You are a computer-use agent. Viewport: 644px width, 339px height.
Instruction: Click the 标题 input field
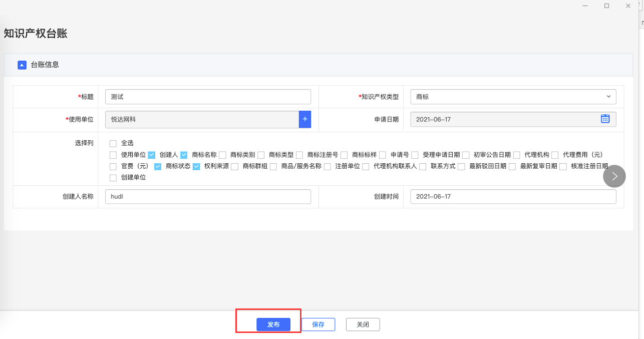point(208,97)
